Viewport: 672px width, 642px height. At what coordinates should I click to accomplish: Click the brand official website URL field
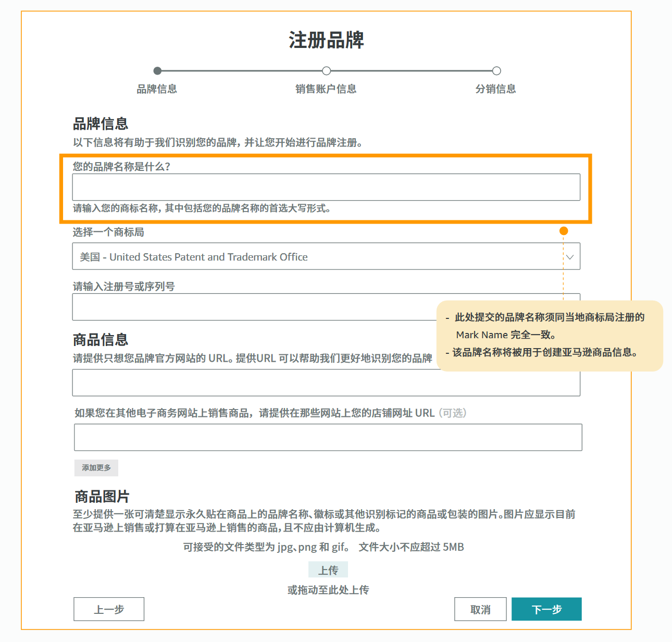326,383
